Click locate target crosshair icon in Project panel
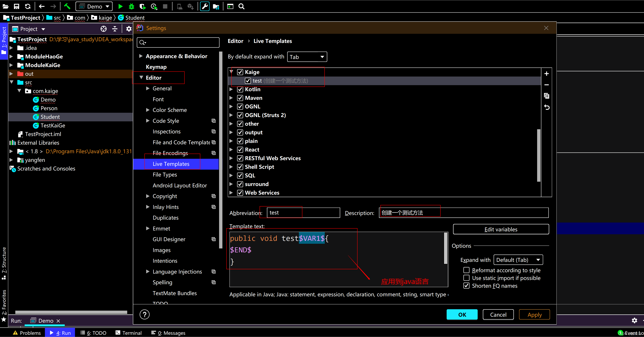This screenshot has height=337, width=644. click(103, 29)
